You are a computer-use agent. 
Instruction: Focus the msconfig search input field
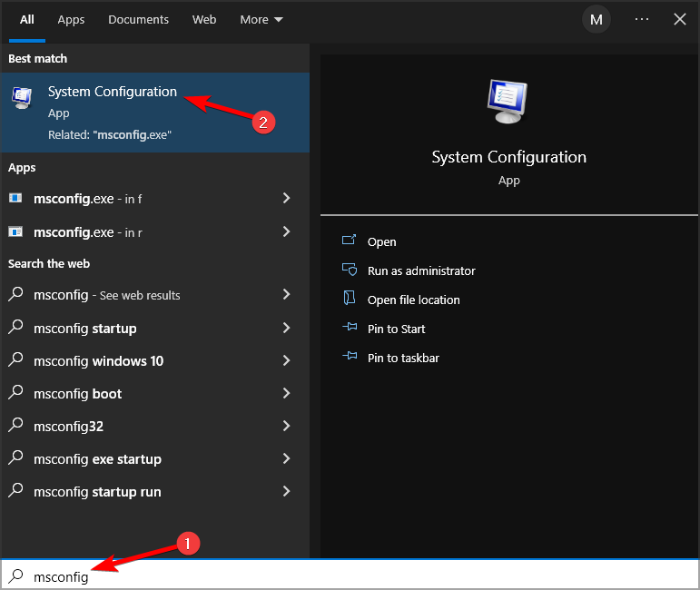(x=350, y=575)
